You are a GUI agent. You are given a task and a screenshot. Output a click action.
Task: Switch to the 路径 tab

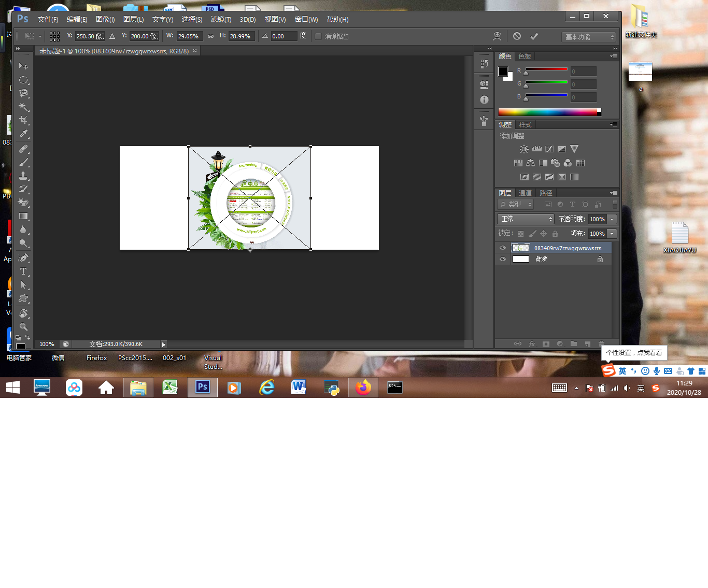(x=546, y=193)
